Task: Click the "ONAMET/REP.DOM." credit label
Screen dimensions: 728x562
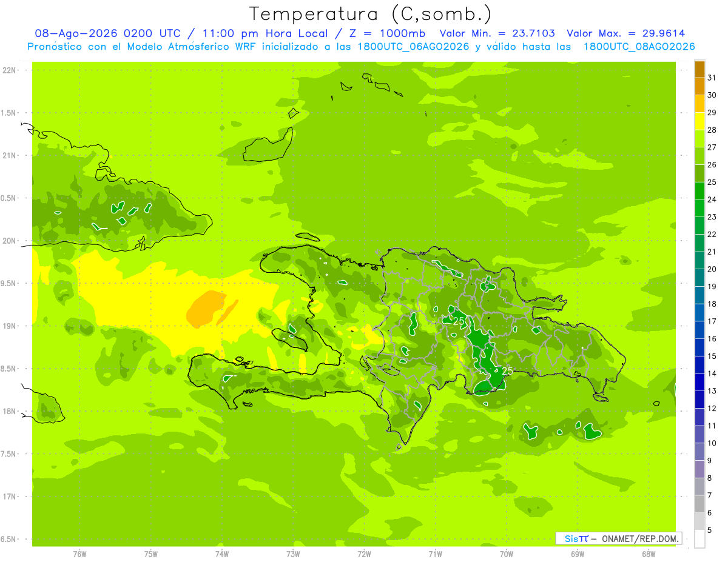Action: coord(641,538)
